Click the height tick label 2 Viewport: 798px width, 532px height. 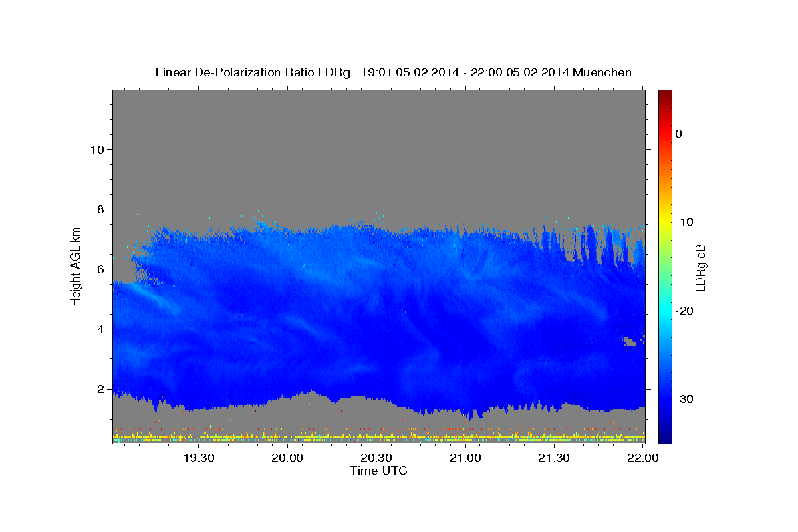coord(100,388)
